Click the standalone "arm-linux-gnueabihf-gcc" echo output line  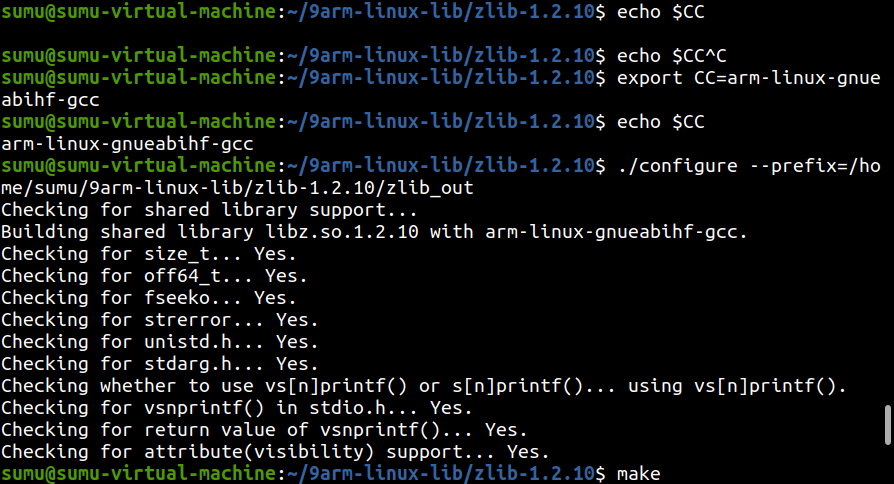[127, 144]
